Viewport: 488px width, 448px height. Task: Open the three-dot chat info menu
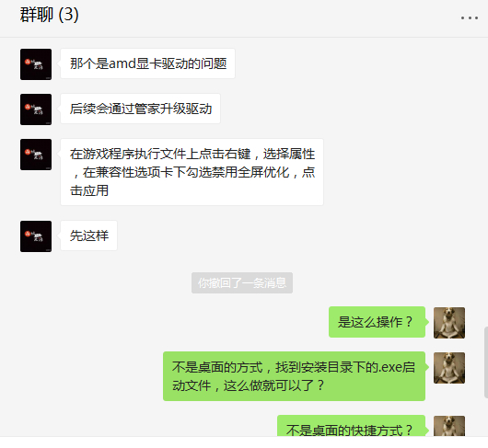pyautogui.click(x=470, y=18)
